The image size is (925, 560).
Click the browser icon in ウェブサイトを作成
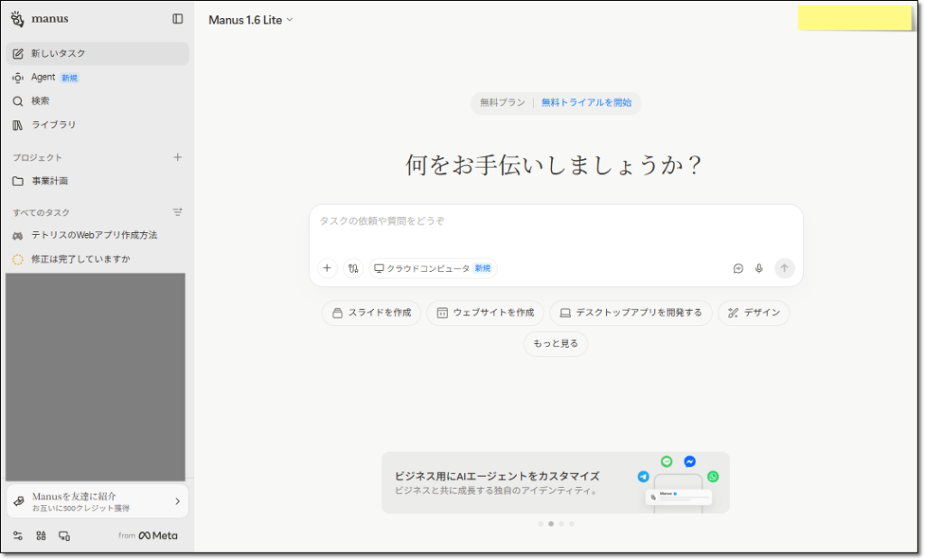pos(443,313)
